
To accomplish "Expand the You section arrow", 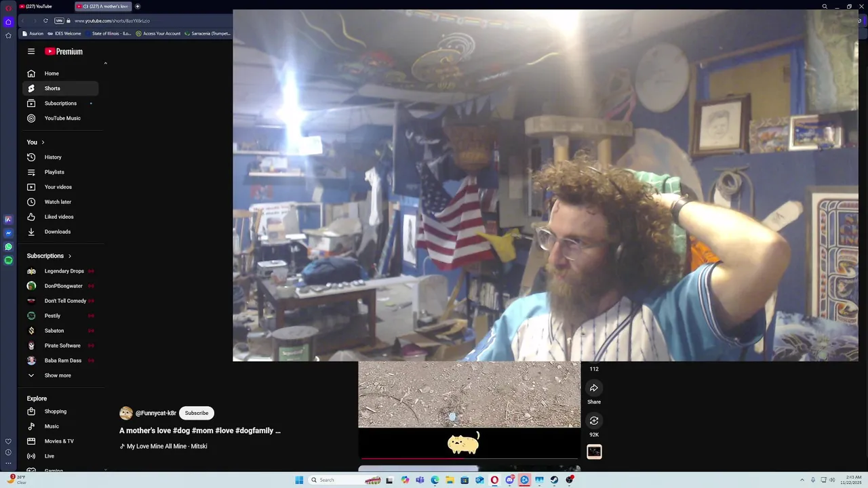I will point(43,142).
